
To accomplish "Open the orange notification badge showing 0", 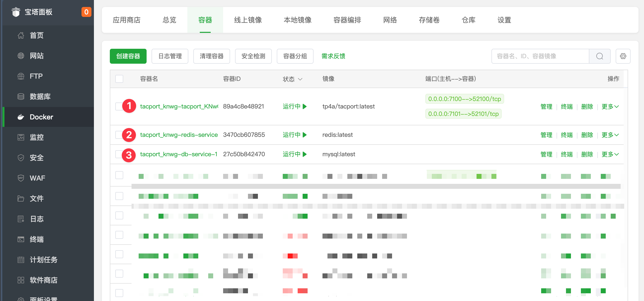I will 86,12.
